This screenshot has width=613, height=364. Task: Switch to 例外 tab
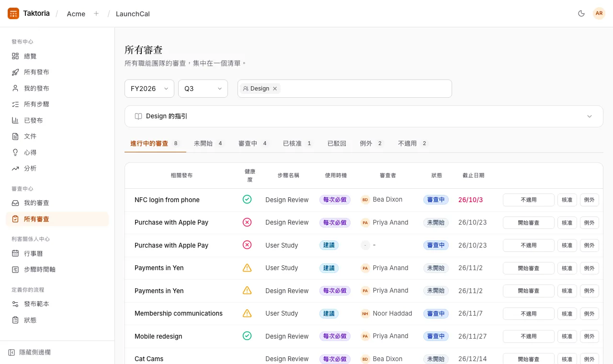click(372, 143)
